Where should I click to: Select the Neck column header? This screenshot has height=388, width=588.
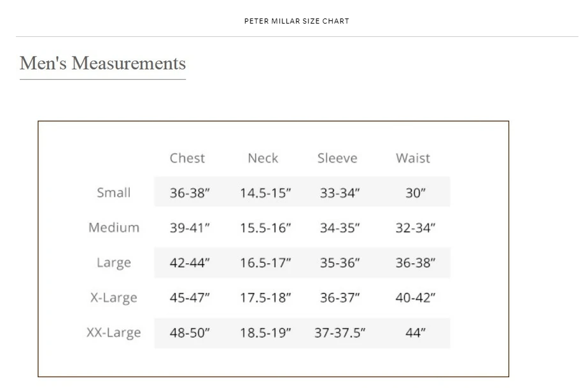tap(263, 158)
